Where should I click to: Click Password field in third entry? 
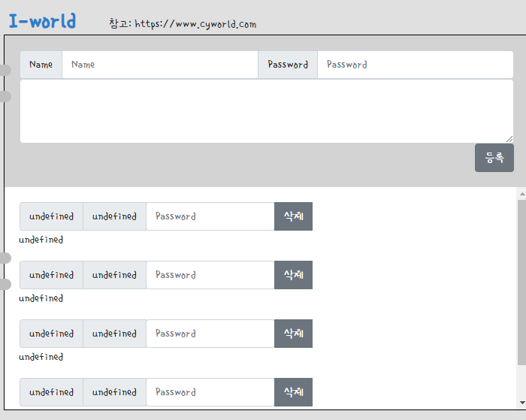(210, 334)
